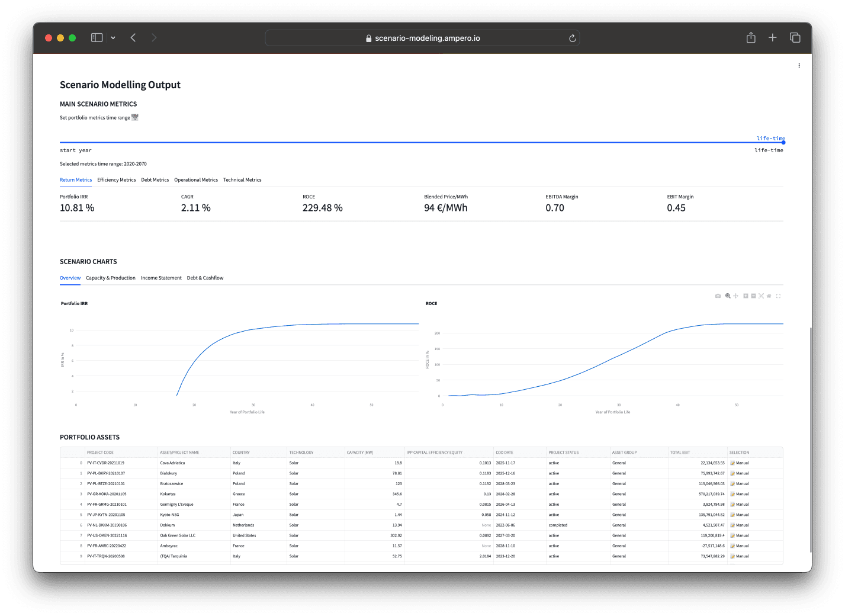Click the page vertical scrollbar

tap(811, 440)
